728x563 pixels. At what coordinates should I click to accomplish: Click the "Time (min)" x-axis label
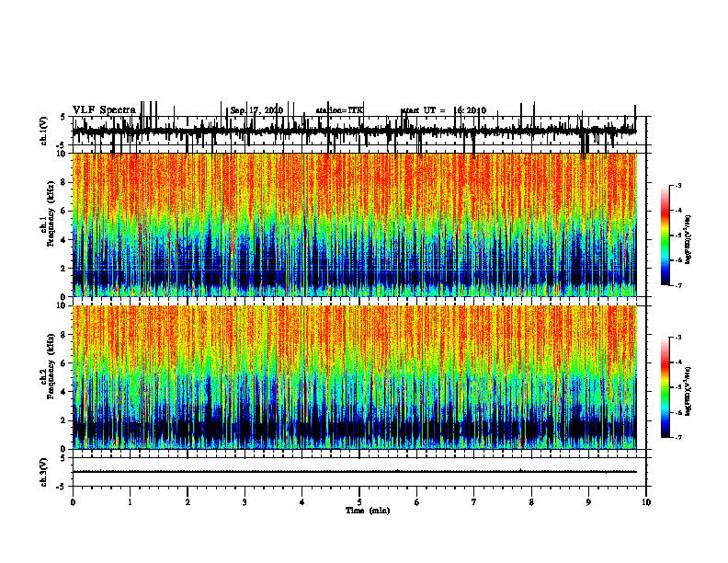(368, 511)
